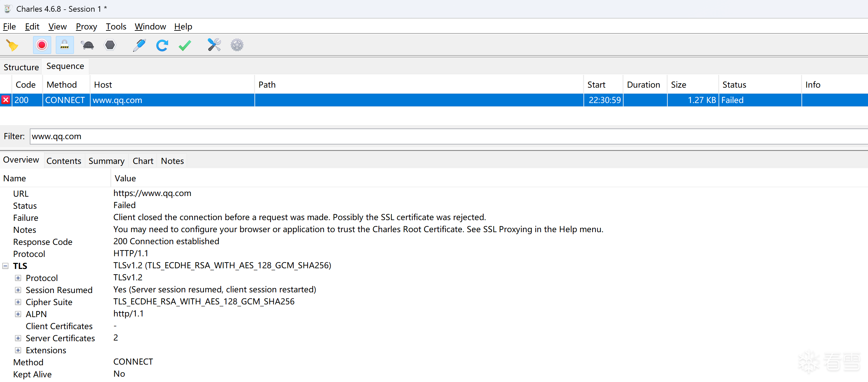The height and width of the screenshot is (382, 868).
Task: Toggle SSL Proxying padlock icon
Action: [x=64, y=45]
